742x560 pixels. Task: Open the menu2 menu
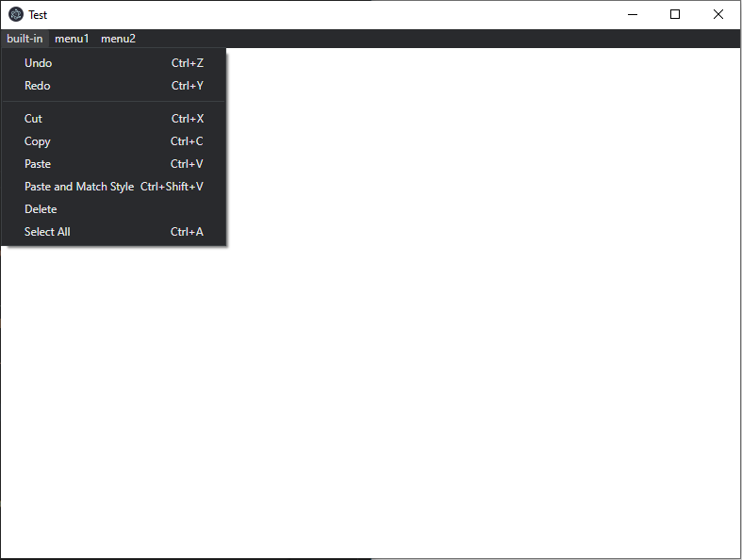tap(118, 39)
